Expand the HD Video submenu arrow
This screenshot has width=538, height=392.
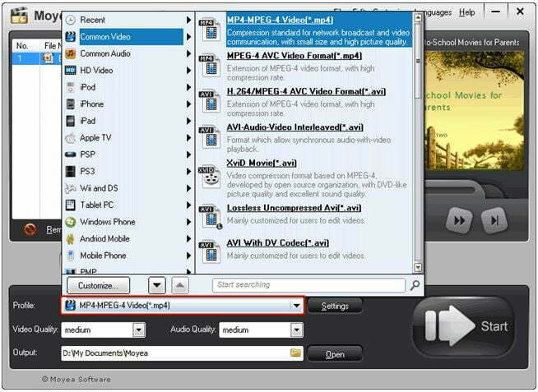(x=188, y=70)
